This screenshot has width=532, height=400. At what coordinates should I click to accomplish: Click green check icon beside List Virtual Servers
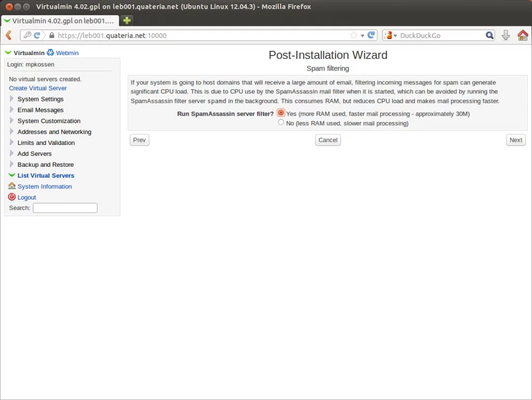point(11,175)
